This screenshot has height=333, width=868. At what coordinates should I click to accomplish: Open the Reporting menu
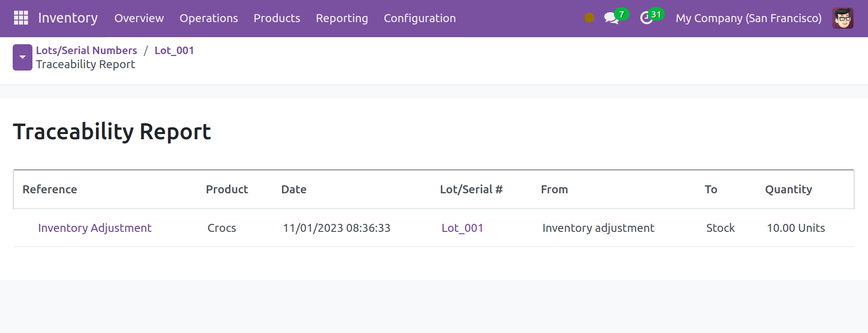tap(342, 18)
